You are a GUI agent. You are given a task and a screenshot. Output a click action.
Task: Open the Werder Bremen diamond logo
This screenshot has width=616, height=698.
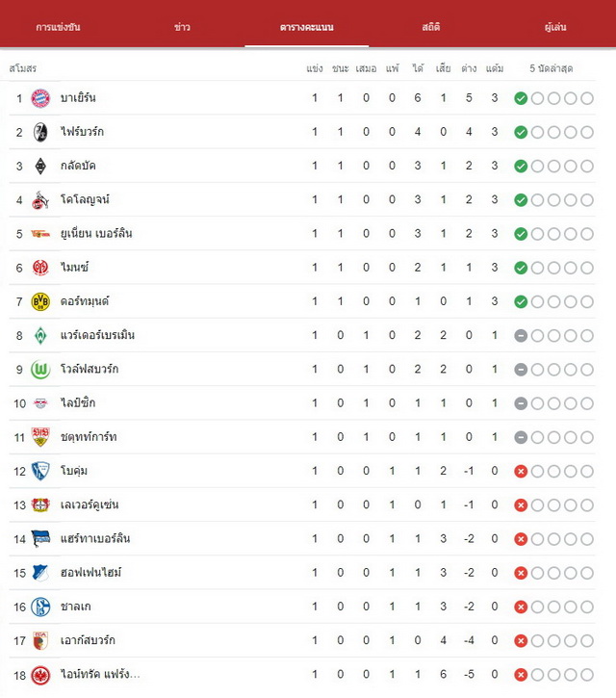40,336
